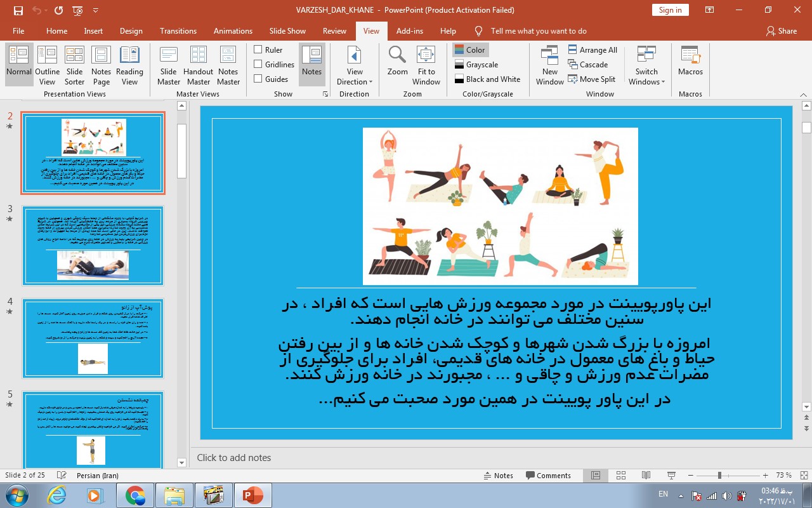This screenshot has height=508, width=812.
Task: Open Slide Sorter view
Action: 74,65
